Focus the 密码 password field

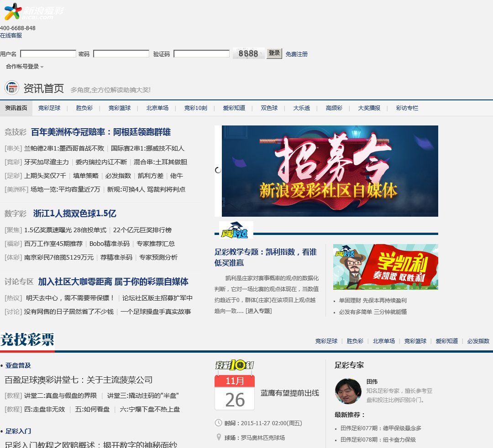pyautogui.click(x=121, y=54)
